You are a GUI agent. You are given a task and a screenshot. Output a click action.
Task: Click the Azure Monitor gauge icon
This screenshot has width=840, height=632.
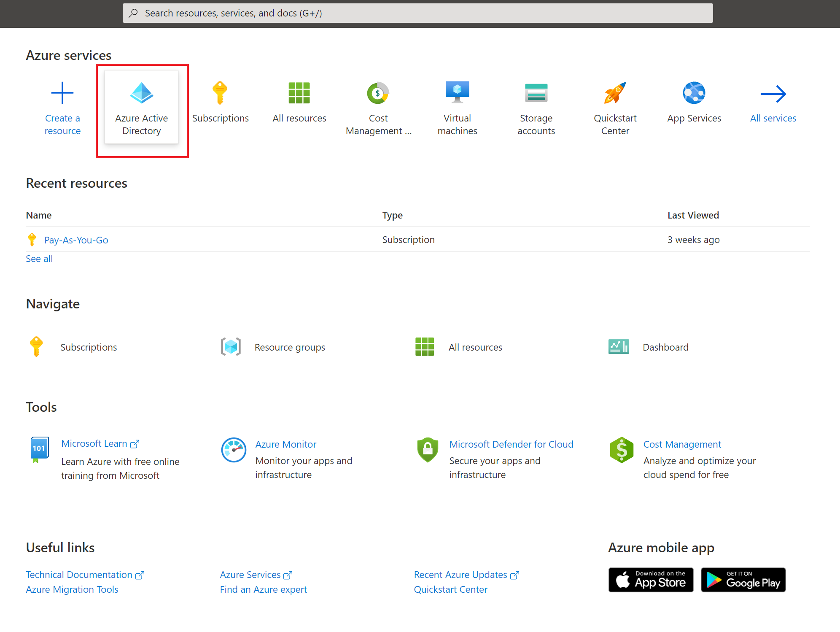[234, 450]
